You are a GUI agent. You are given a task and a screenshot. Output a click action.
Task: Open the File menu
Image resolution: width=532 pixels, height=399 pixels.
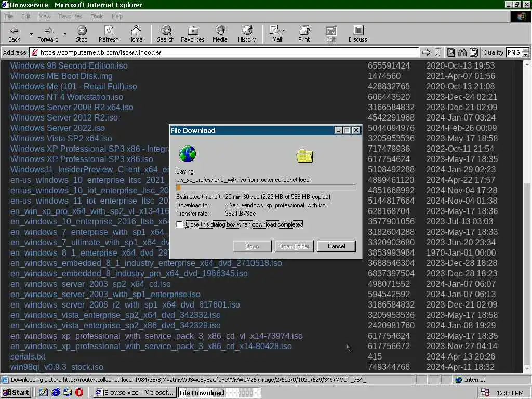tap(9, 16)
